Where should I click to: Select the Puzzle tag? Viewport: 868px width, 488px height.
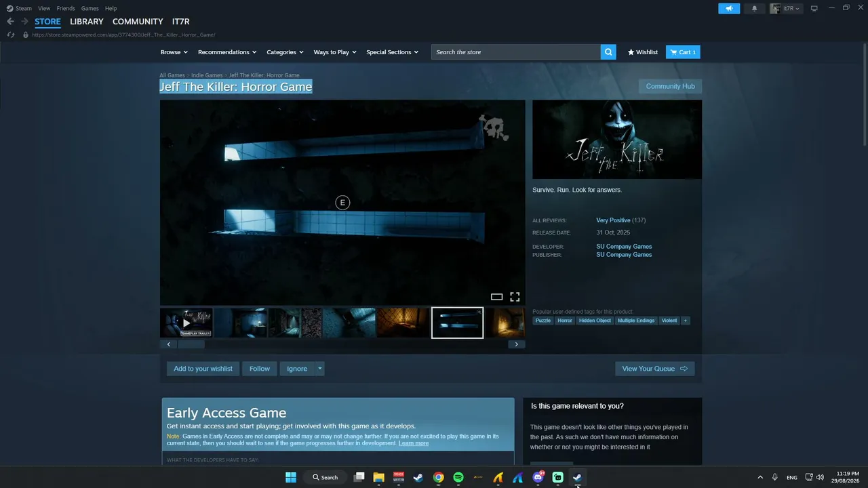(543, 321)
